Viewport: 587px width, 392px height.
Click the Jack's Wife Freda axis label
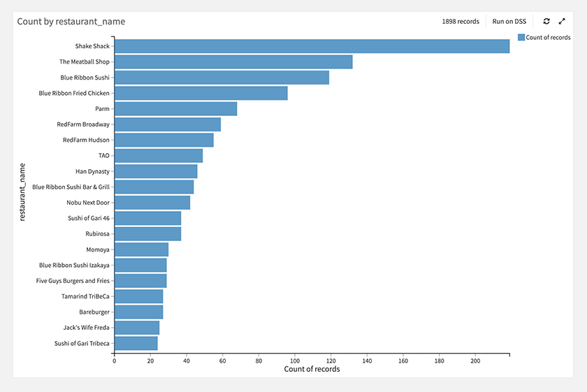[x=86, y=328]
